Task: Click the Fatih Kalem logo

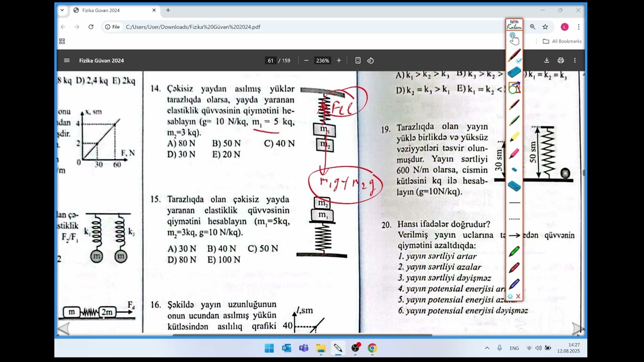Action: pos(514,25)
